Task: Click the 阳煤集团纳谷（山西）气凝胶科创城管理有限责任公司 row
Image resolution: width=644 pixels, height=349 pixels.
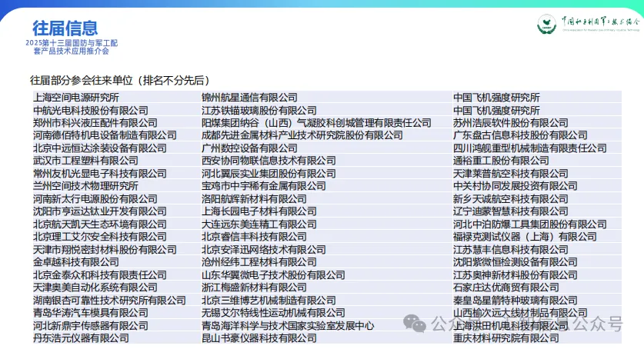Action: click(316, 123)
